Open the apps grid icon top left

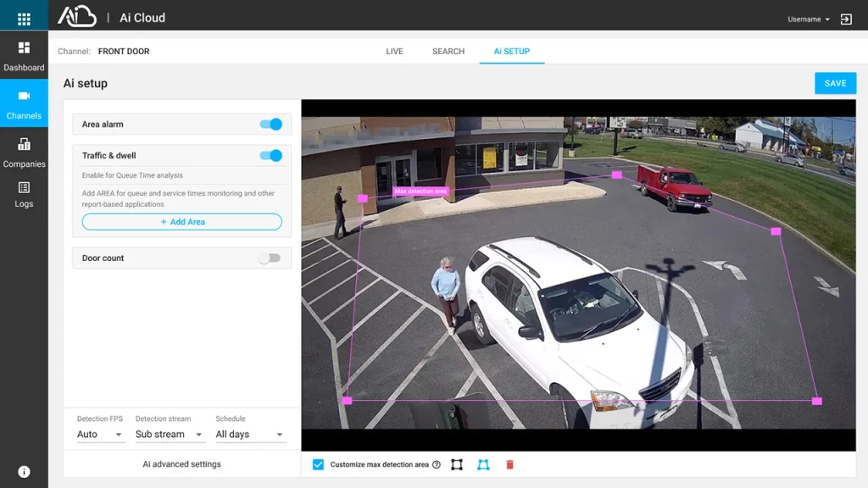click(24, 17)
